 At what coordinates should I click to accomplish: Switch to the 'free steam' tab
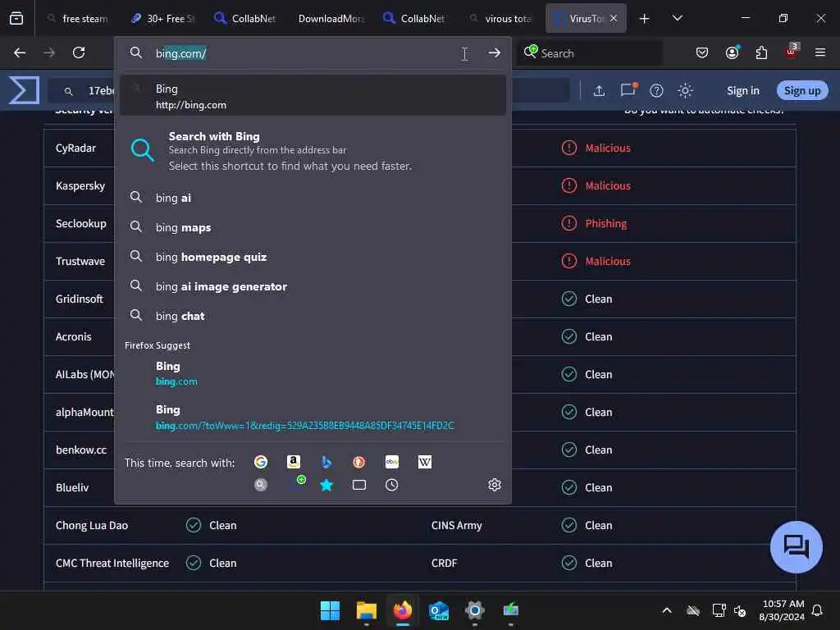[x=78, y=18]
